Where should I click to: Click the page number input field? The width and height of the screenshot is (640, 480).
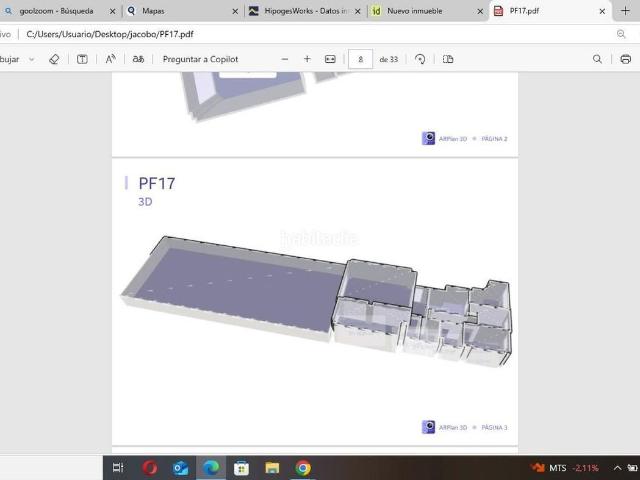[x=360, y=59]
